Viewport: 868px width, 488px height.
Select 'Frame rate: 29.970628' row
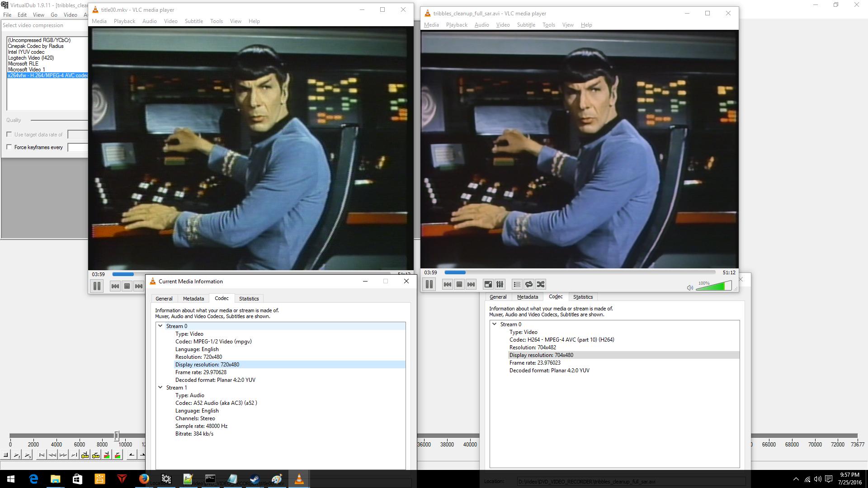(289, 372)
